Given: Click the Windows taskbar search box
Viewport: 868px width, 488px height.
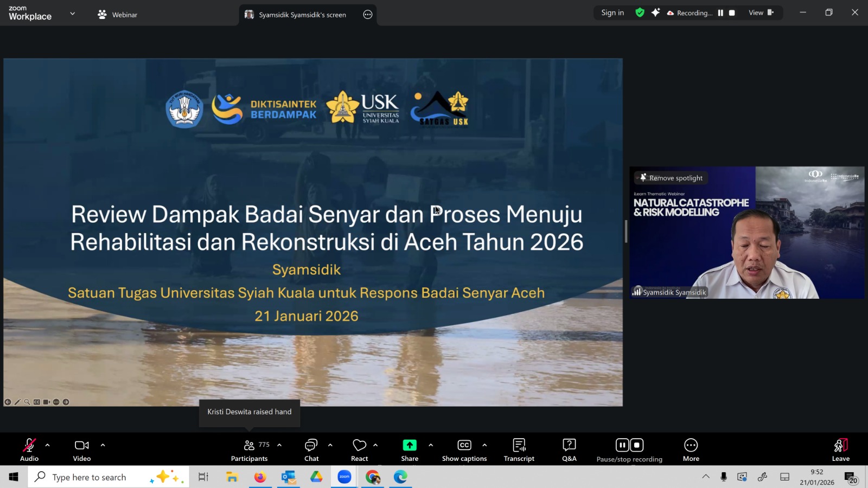Looking at the screenshot, I should click(x=108, y=477).
